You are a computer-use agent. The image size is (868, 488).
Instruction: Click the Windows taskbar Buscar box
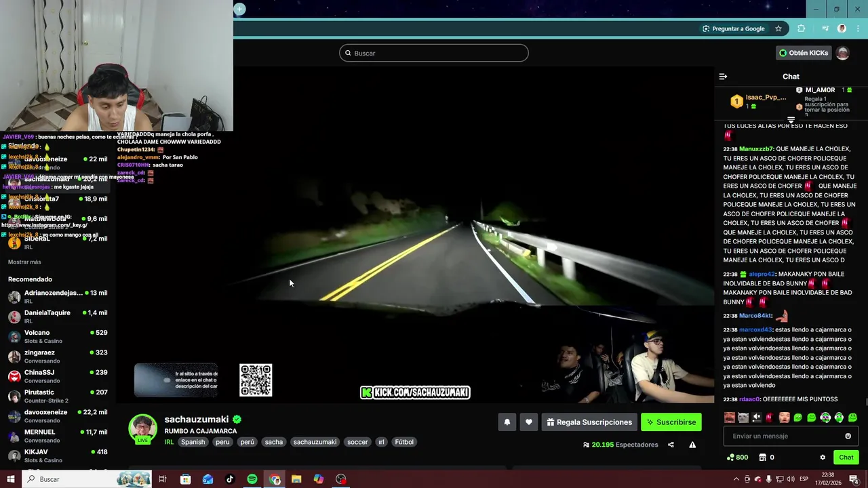pyautogui.click(x=86, y=479)
